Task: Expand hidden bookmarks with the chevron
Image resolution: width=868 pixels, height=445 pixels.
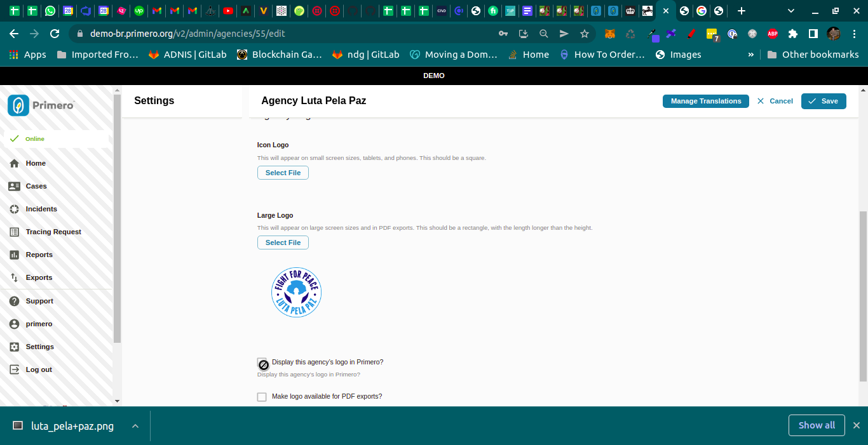Action: pos(751,55)
